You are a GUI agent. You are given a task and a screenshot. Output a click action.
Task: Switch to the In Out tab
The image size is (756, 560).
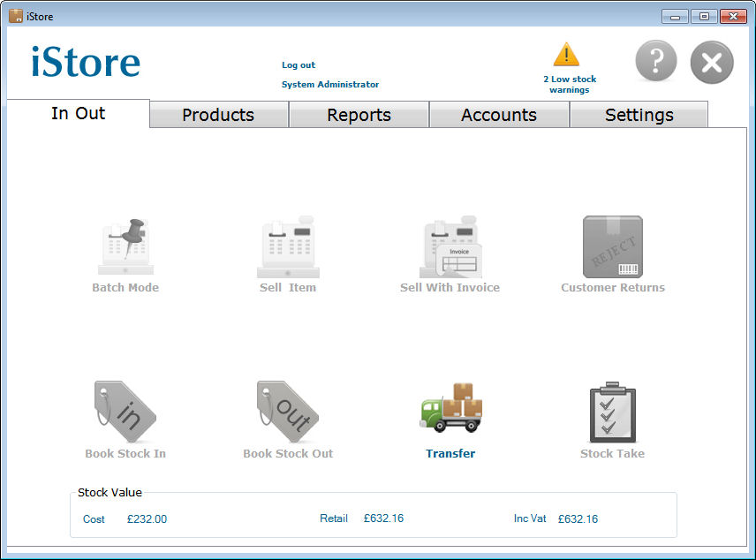click(x=78, y=113)
